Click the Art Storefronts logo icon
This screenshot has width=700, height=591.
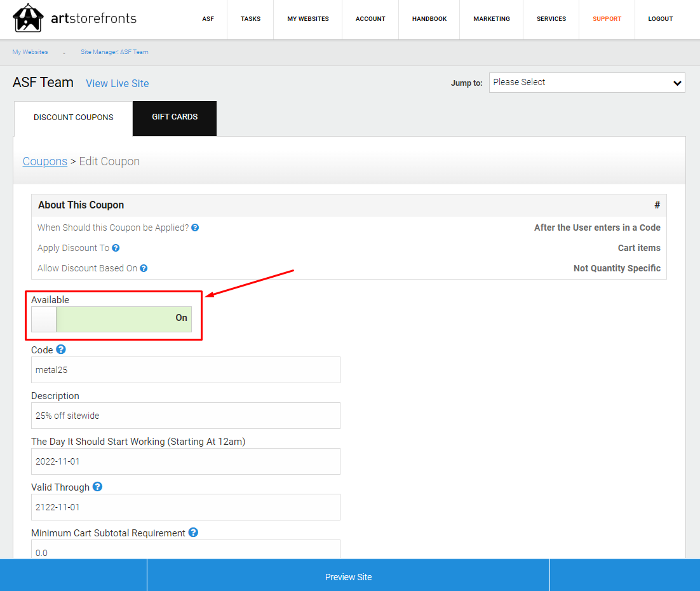(x=28, y=18)
